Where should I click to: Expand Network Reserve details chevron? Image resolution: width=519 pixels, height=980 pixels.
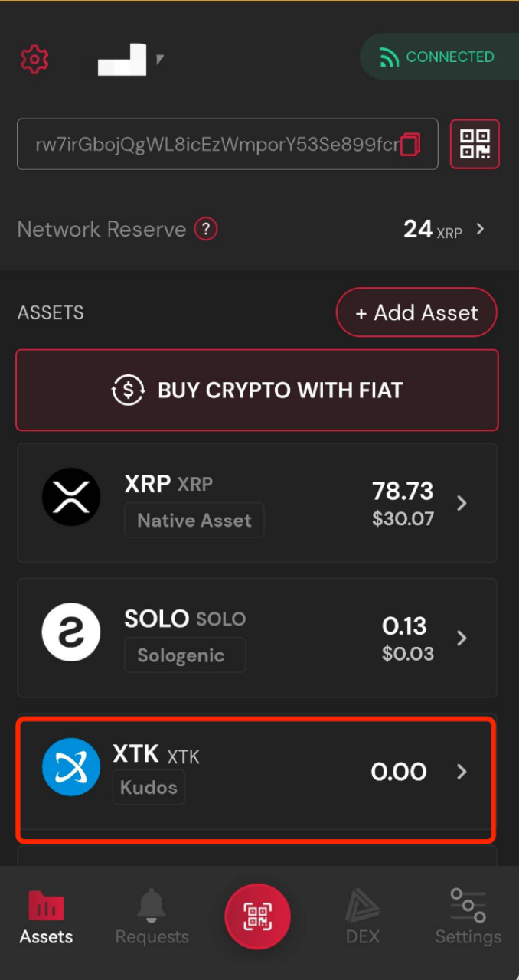pos(480,228)
